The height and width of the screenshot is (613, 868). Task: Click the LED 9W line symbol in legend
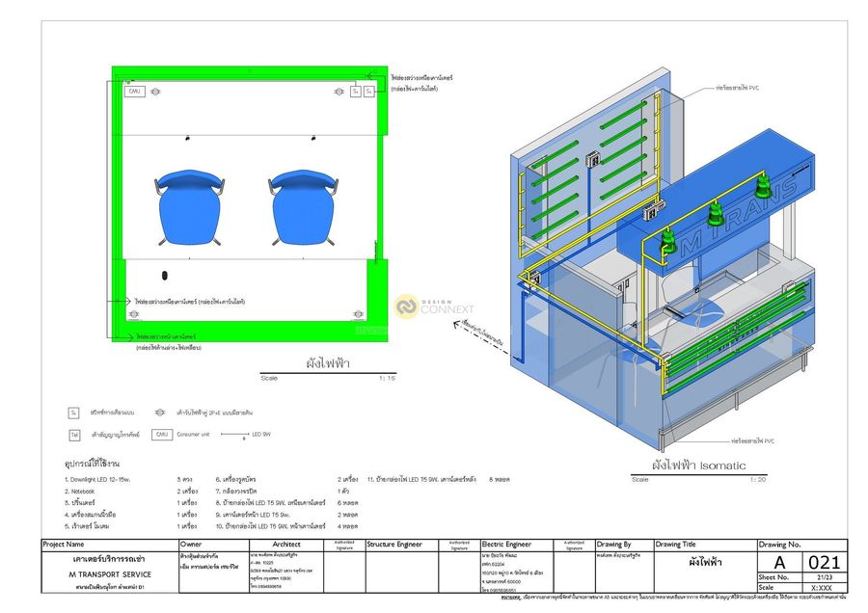[234, 436]
